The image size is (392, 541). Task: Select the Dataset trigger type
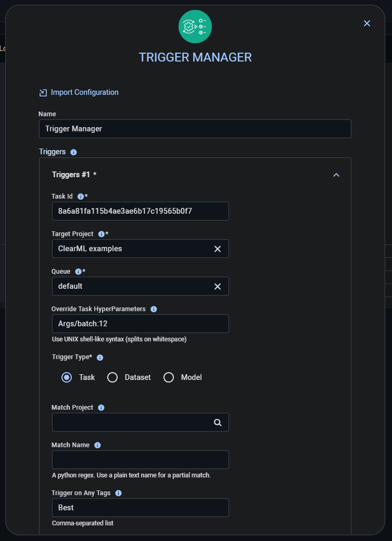coord(112,377)
